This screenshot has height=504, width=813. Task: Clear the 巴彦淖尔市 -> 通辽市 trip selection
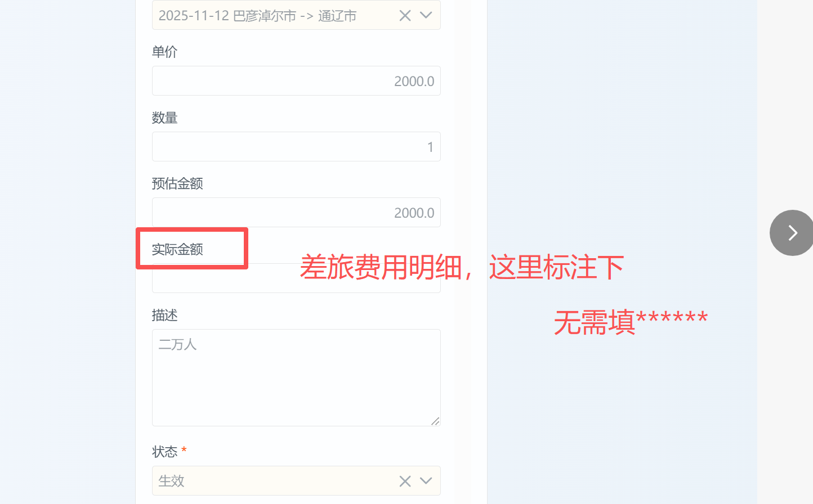[x=405, y=16]
